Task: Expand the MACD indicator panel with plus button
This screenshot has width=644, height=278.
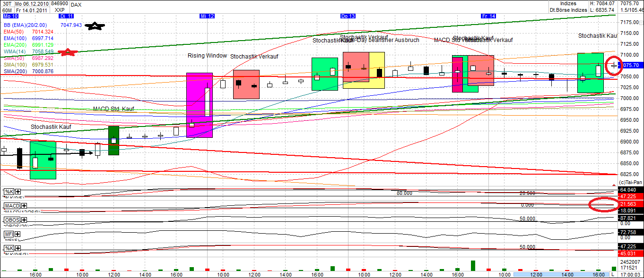Action: pyautogui.click(x=24, y=206)
